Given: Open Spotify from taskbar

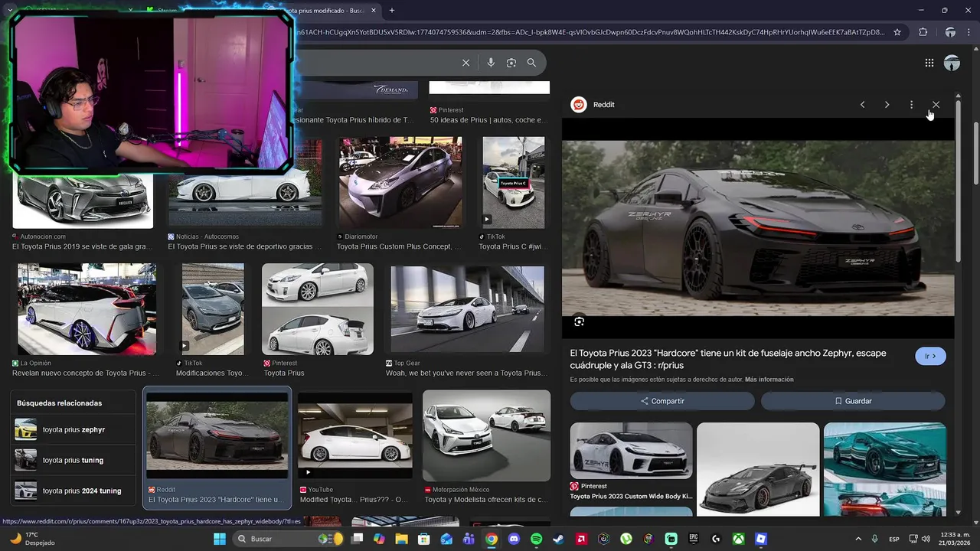Looking at the screenshot, I should (x=536, y=539).
